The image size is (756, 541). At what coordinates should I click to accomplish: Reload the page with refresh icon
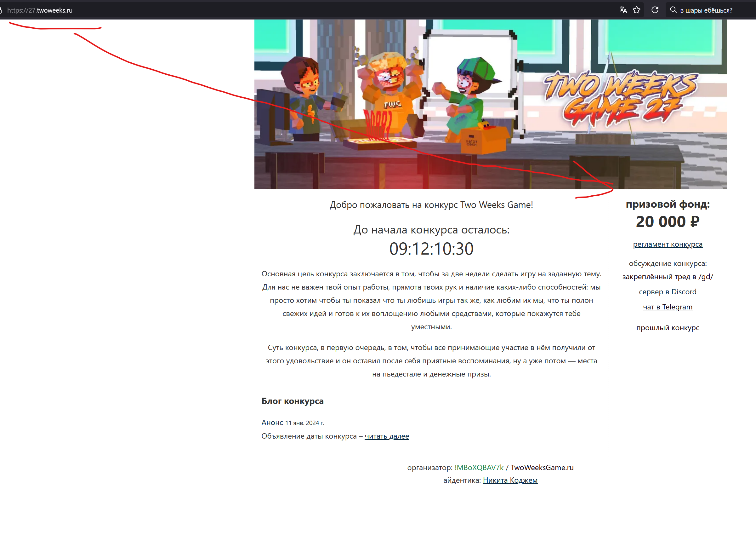pyautogui.click(x=655, y=10)
